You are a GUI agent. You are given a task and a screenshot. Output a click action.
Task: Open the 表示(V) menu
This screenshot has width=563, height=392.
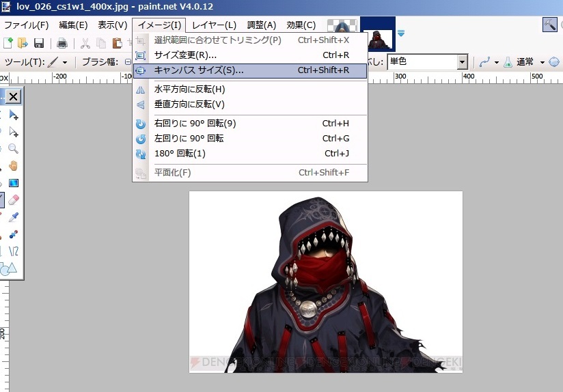click(112, 25)
